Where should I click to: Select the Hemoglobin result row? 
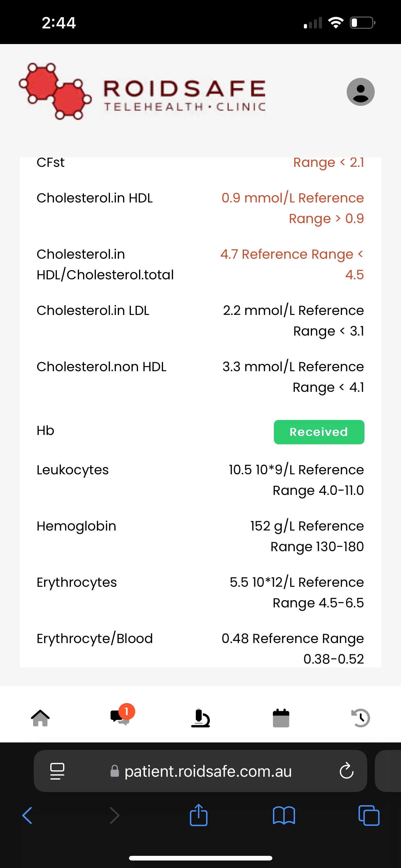tap(200, 536)
